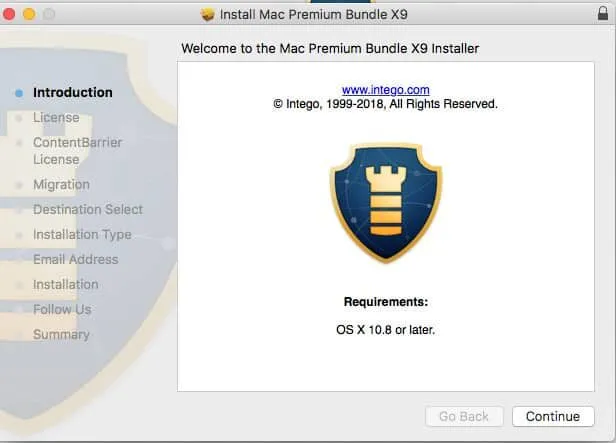The image size is (616, 443).
Task: Click the 'OS X 10.8 or later.' text
Action: [385, 330]
